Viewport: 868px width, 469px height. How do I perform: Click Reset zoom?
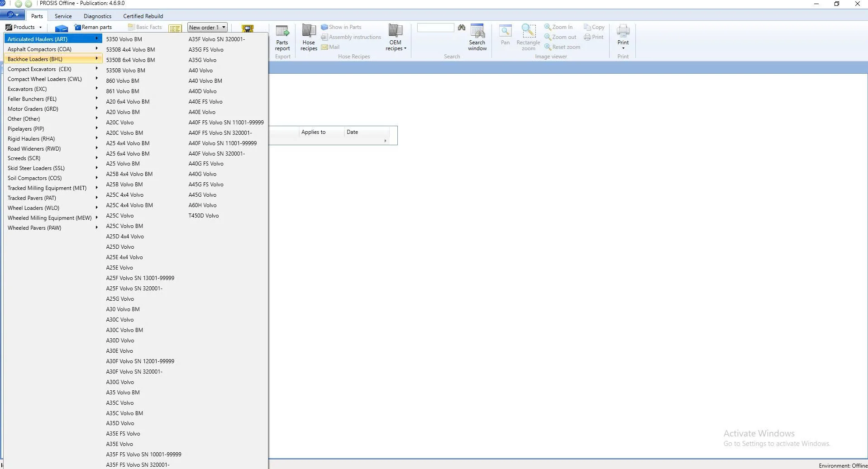pyautogui.click(x=562, y=47)
